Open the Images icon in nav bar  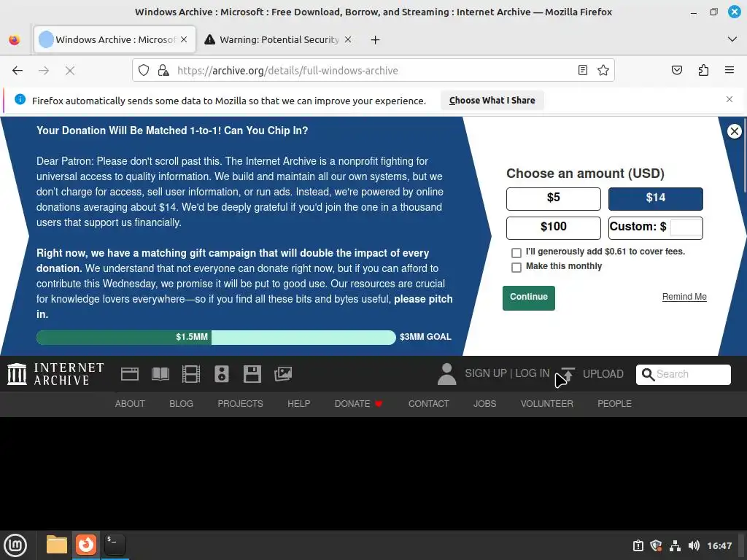[283, 374]
